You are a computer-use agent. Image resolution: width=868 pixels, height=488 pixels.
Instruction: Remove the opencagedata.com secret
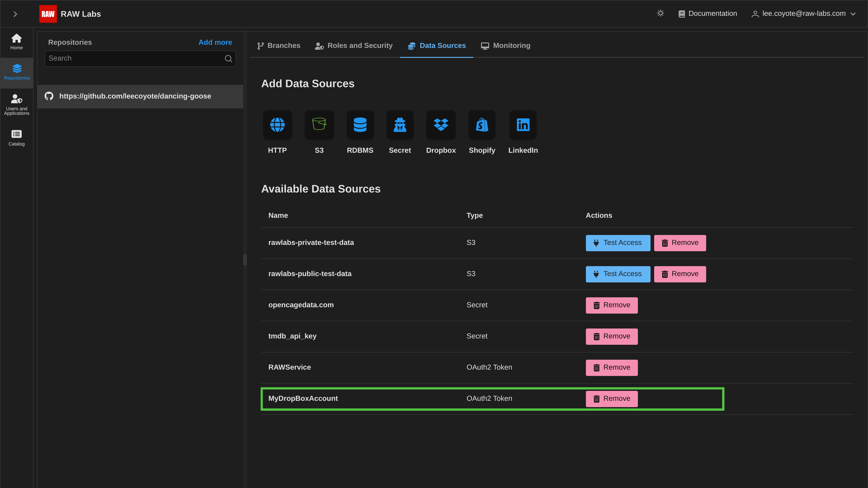(612, 305)
